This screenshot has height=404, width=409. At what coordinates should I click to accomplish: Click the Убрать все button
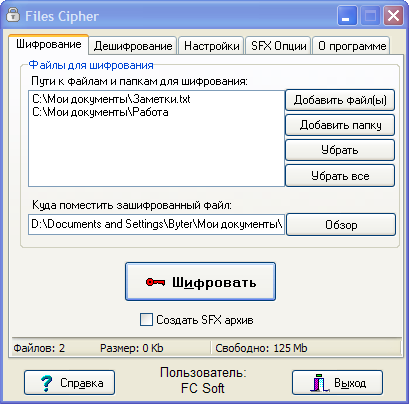340,176
